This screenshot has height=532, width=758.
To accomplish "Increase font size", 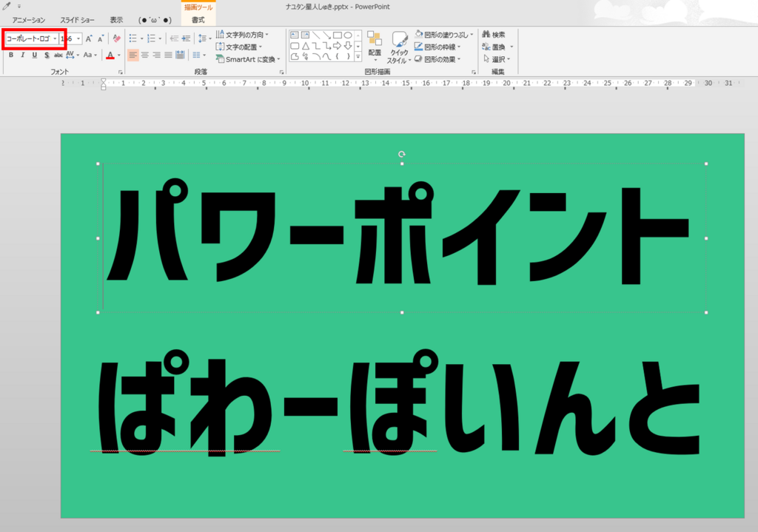I will pyautogui.click(x=89, y=38).
